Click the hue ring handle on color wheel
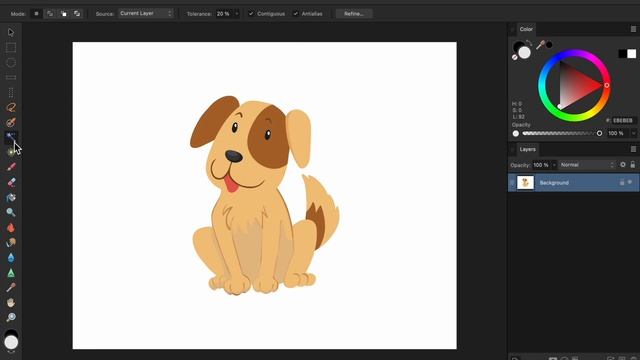Image resolution: width=640 pixels, height=360 pixels. click(x=607, y=85)
